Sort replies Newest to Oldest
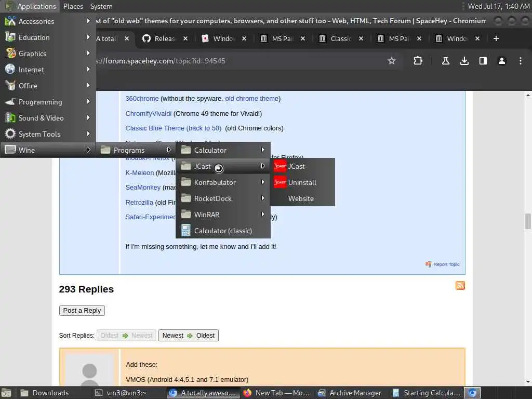 coord(188,335)
